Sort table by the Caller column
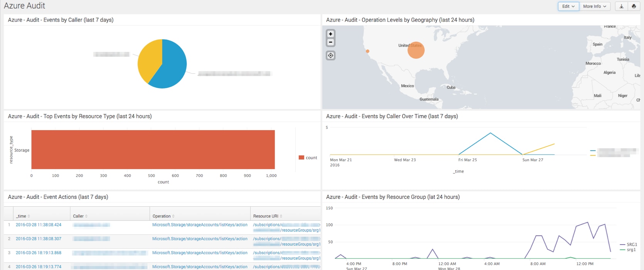The height and width of the screenshot is (270, 644). 80,216
